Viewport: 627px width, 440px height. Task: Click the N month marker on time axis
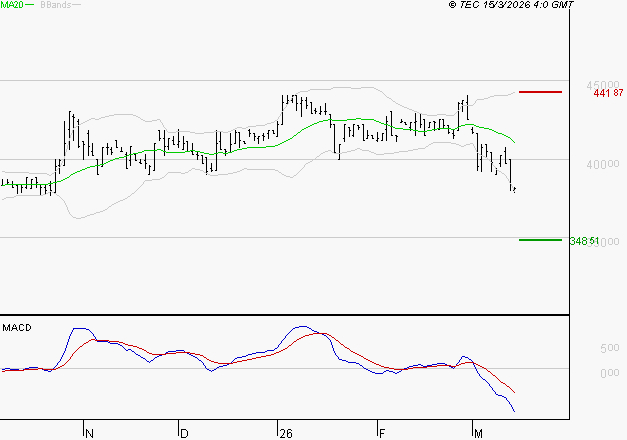90,434
